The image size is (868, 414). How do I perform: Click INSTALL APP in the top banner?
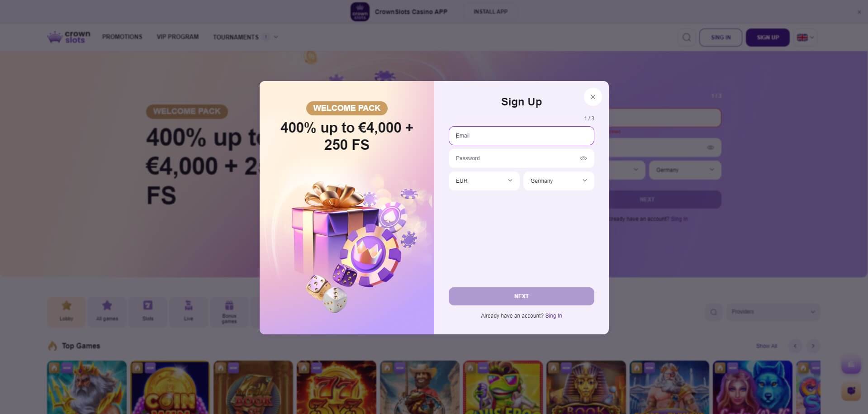490,12
